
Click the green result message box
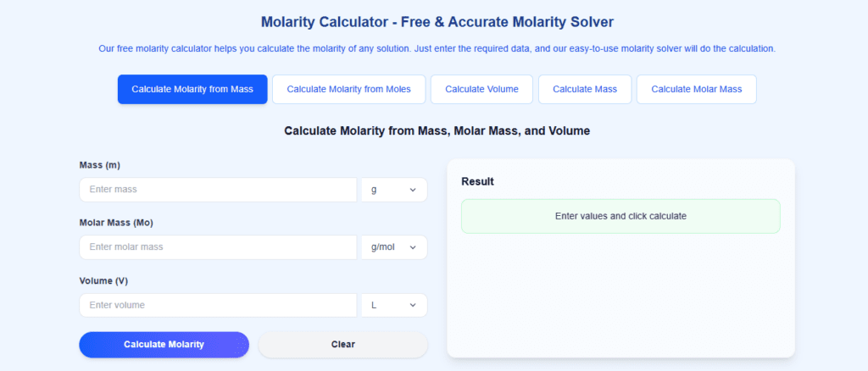coord(620,216)
